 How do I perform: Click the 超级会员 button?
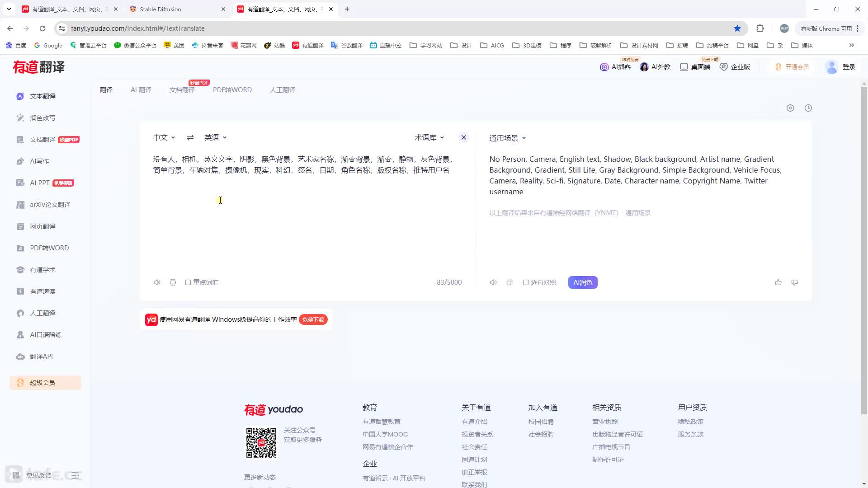tap(45, 383)
